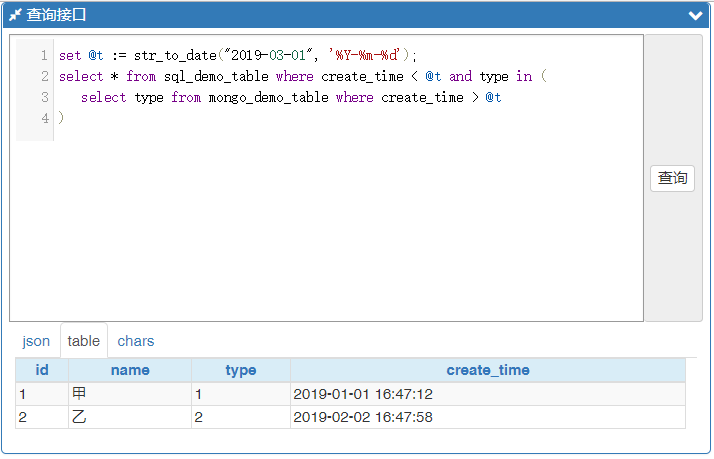Click the 查询接口 panel title
This screenshot has width=714, height=459.
(x=57, y=15)
